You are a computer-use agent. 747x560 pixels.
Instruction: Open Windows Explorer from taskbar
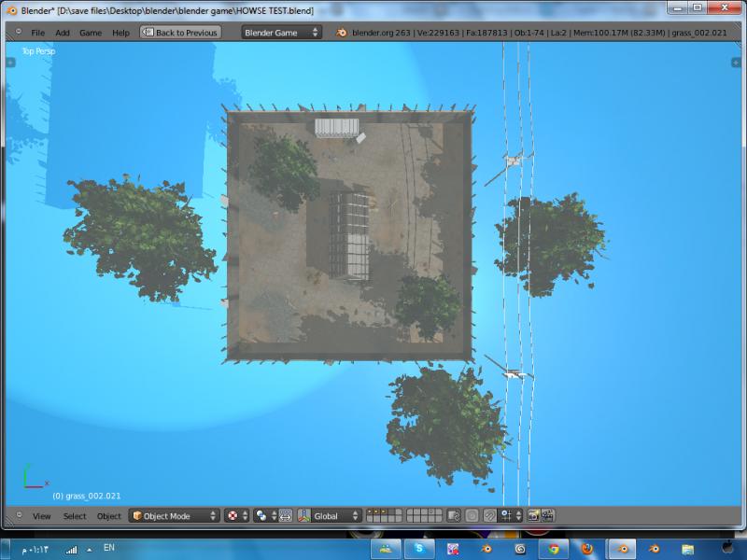pos(687,549)
